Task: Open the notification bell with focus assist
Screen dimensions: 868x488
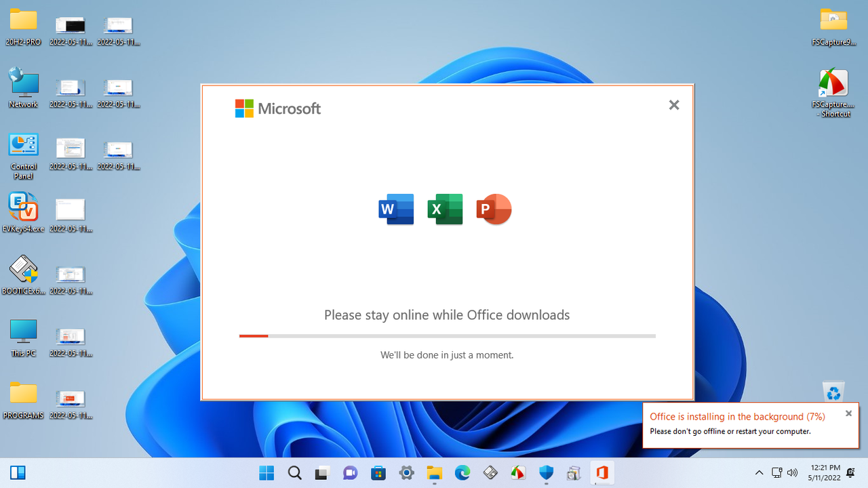Action: tap(851, 472)
